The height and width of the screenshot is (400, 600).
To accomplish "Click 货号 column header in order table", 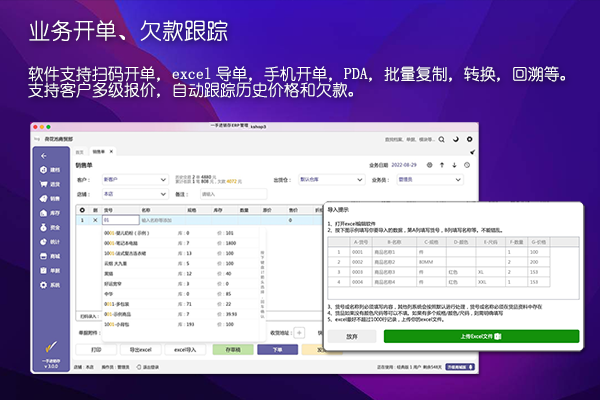I will 108,210.
